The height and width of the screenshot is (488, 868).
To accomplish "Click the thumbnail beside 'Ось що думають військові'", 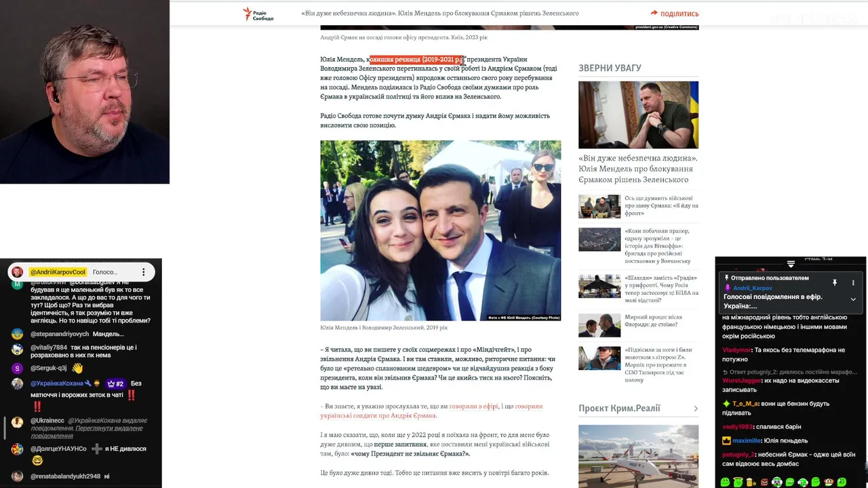I will click(599, 206).
